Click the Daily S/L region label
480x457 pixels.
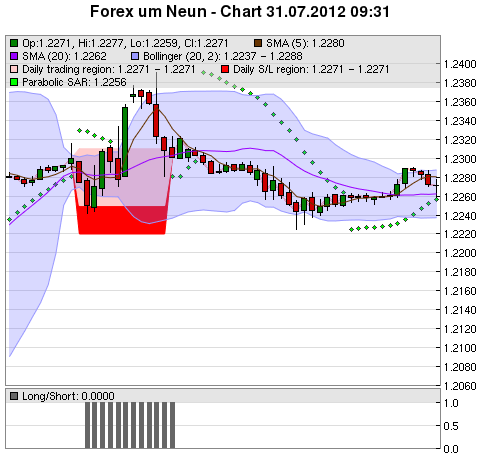point(311,69)
